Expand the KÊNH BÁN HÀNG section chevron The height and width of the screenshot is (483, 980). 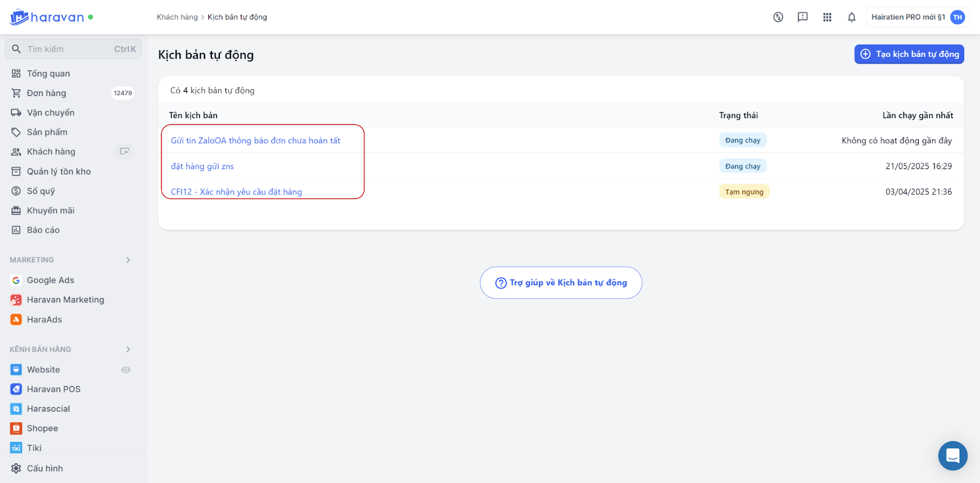click(128, 350)
